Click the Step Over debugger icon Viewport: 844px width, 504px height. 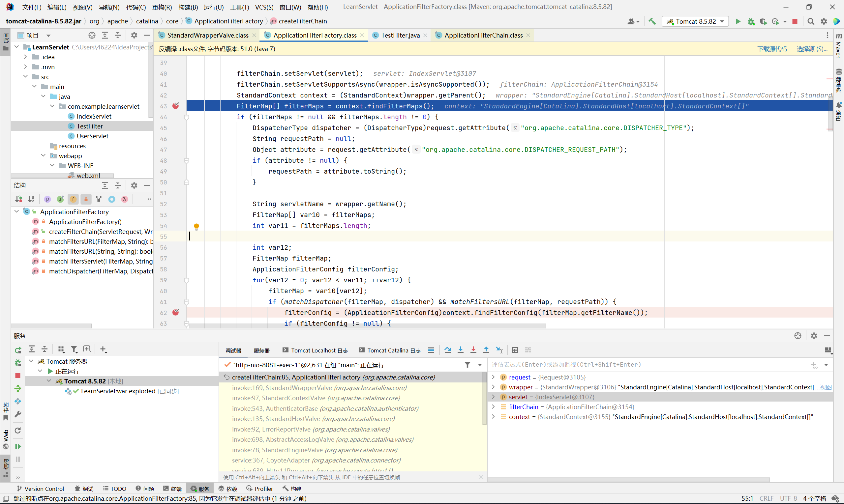[x=447, y=350]
